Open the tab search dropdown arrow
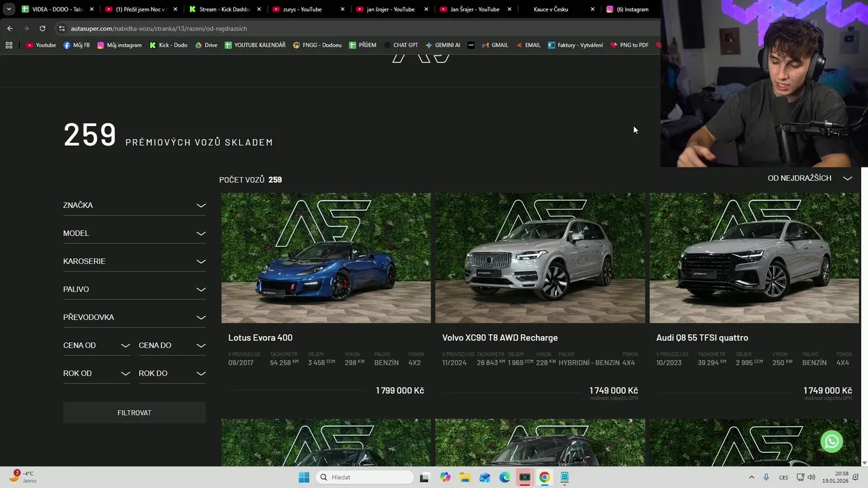 point(9,9)
